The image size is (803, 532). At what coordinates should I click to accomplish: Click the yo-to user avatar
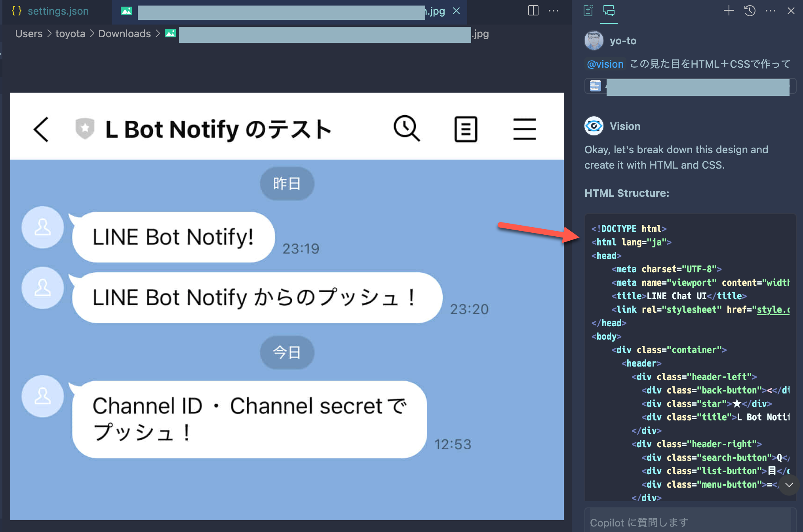pos(594,40)
